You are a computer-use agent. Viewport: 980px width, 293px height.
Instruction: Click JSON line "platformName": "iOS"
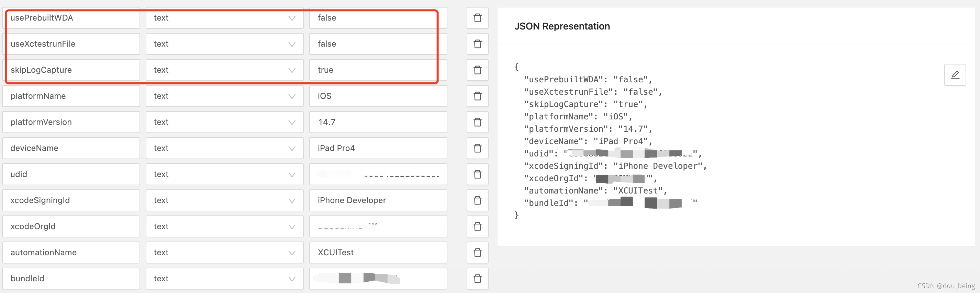click(x=578, y=117)
